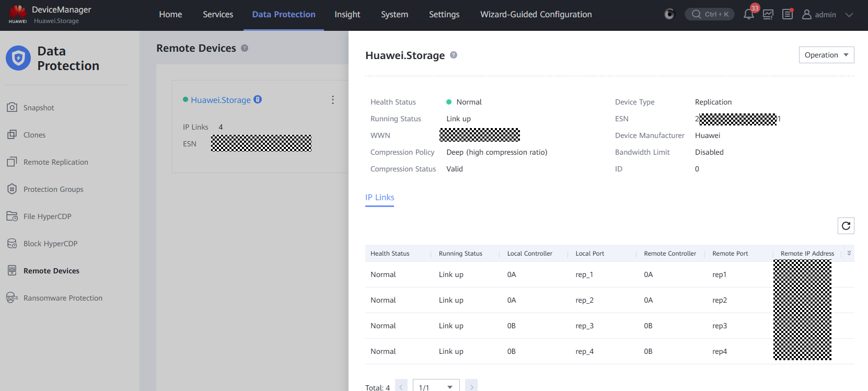Open the Snapshot icon in the sidebar

[12, 107]
